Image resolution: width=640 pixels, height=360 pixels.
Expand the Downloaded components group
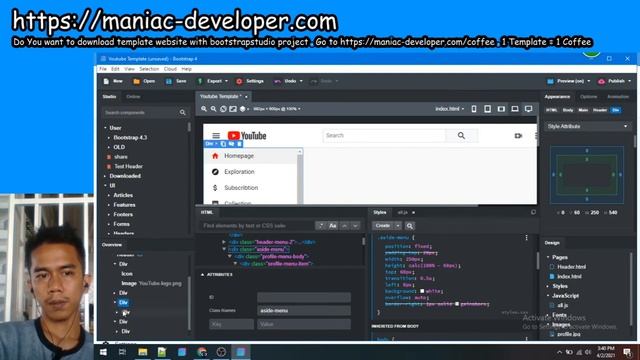pyautogui.click(x=105, y=176)
